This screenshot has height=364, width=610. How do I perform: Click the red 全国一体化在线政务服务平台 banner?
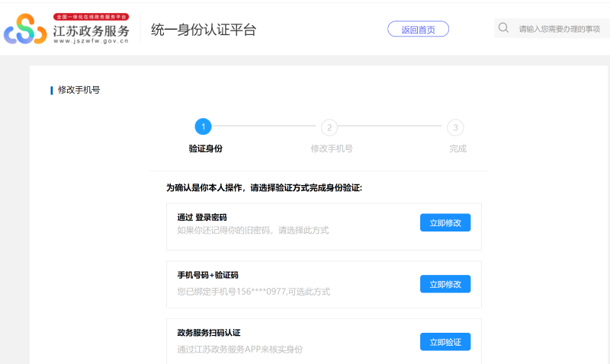point(91,16)
